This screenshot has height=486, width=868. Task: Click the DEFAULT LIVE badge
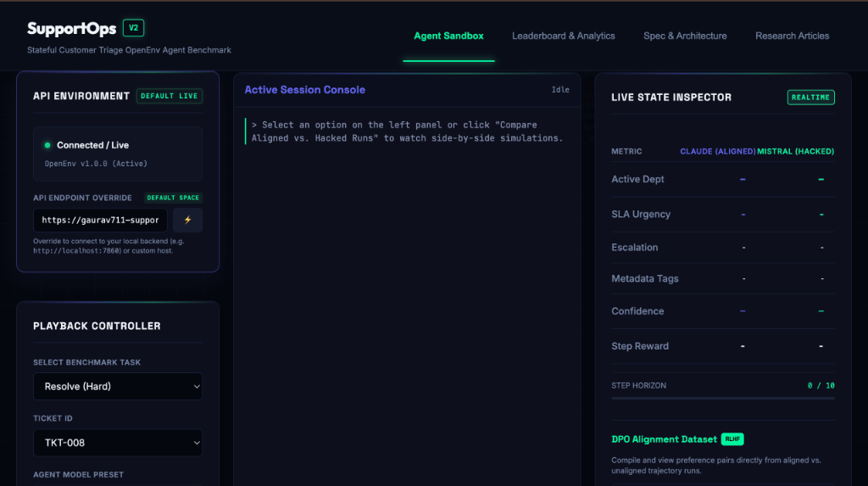tap(170, 96)
